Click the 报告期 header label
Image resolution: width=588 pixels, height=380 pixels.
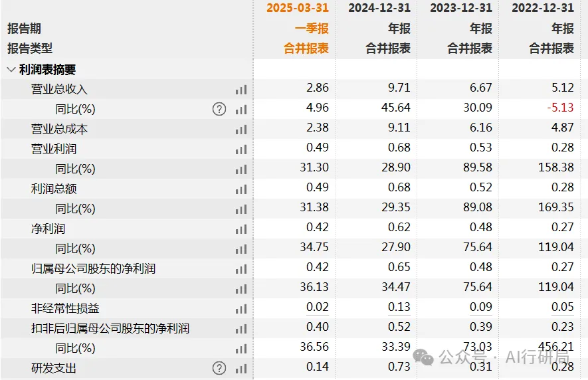point(24,29)
